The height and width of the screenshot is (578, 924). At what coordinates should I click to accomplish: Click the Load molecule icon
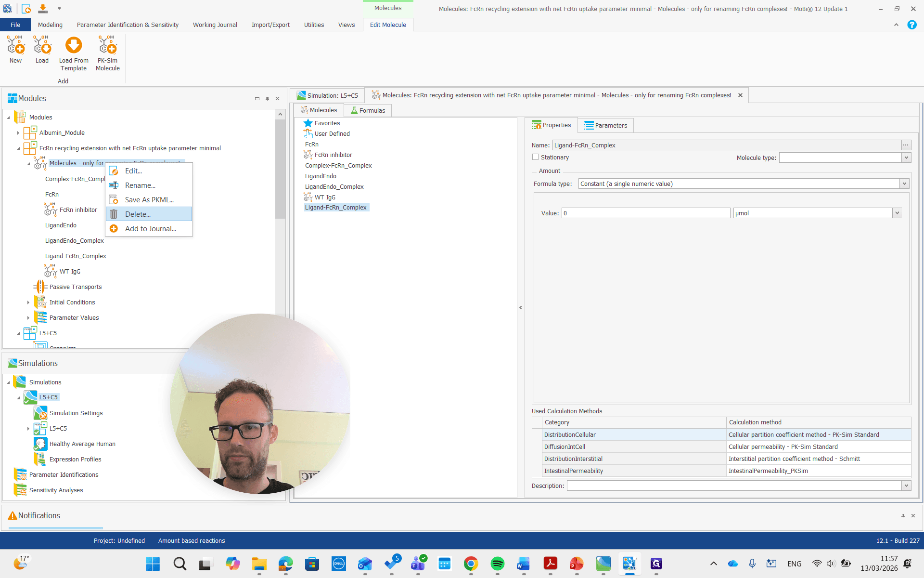42,45
